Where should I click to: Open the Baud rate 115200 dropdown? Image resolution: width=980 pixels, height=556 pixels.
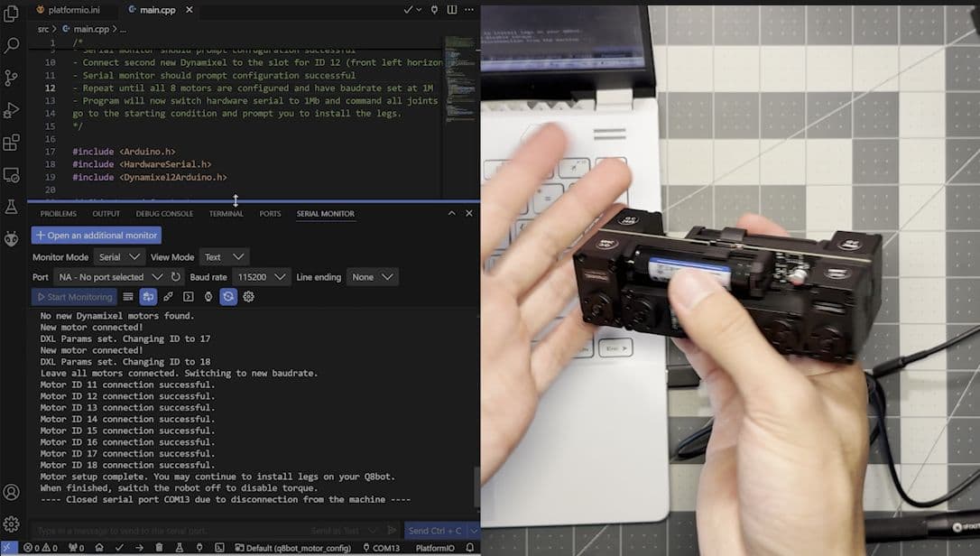[262, 276]
